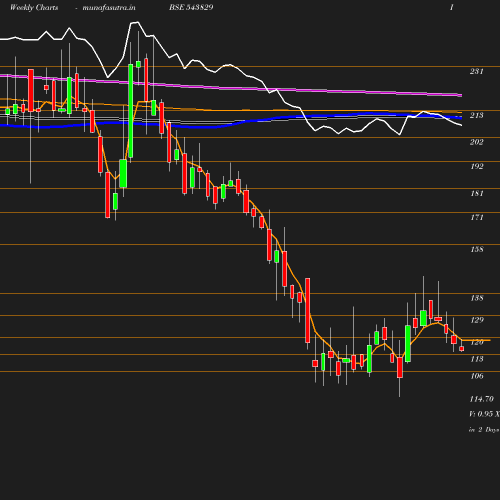Select the 231 price axis label
This screenshot has height=500, width=500.
point(477,71)
